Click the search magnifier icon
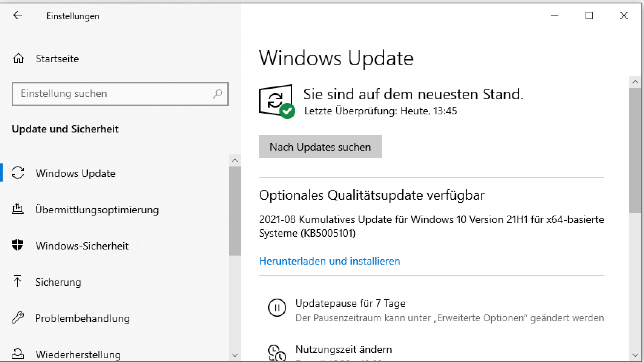 (x=218, y=94)
